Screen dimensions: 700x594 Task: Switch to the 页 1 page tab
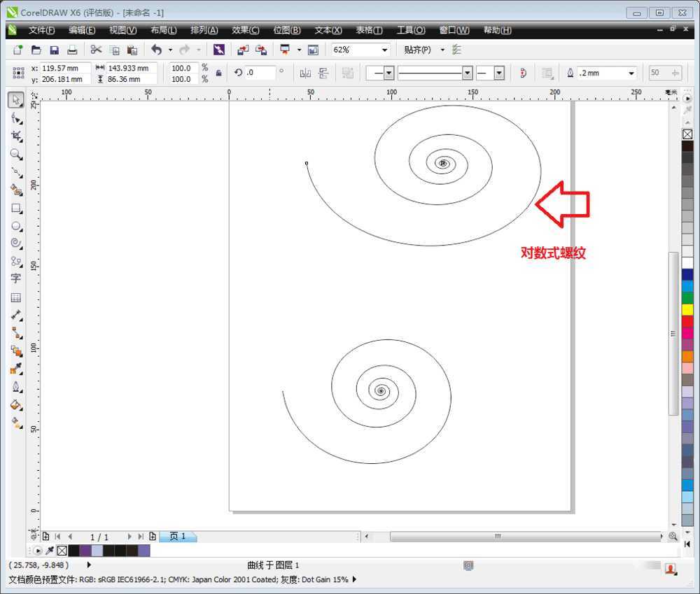coord(177,537)
